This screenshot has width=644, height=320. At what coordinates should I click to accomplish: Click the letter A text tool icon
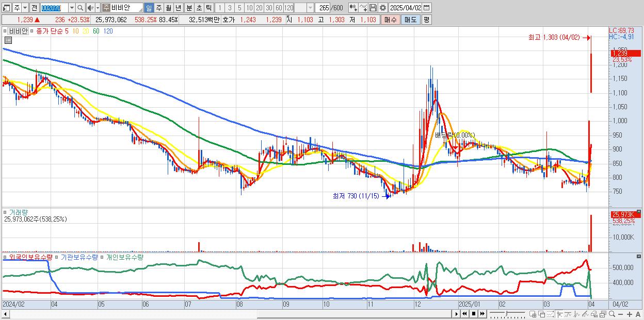tap(638, 314)
